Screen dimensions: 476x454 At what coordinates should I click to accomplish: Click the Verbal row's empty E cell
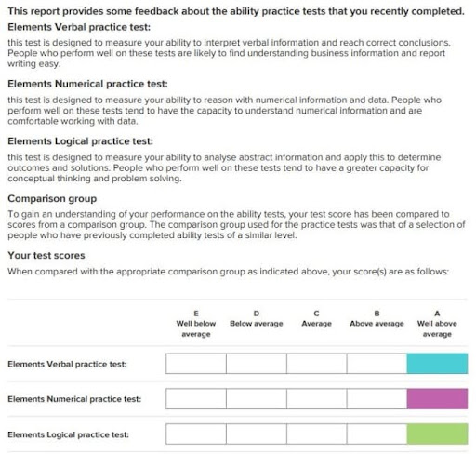196,363
